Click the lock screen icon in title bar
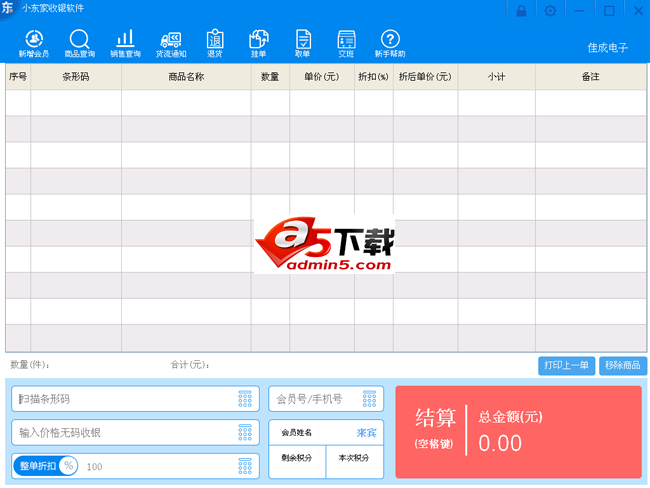Screen dimensions: 650x488 [521, 11]
